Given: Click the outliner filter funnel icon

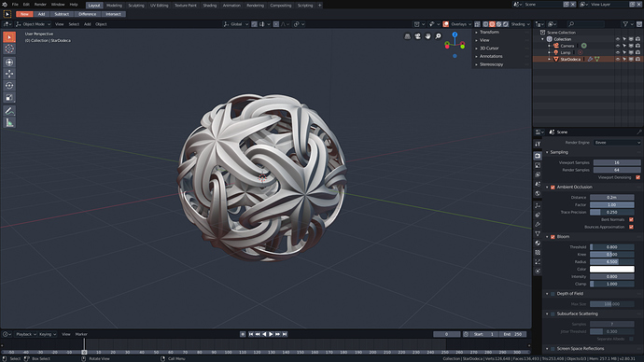Looking at the screenshot, I should [x=625, y=24].
